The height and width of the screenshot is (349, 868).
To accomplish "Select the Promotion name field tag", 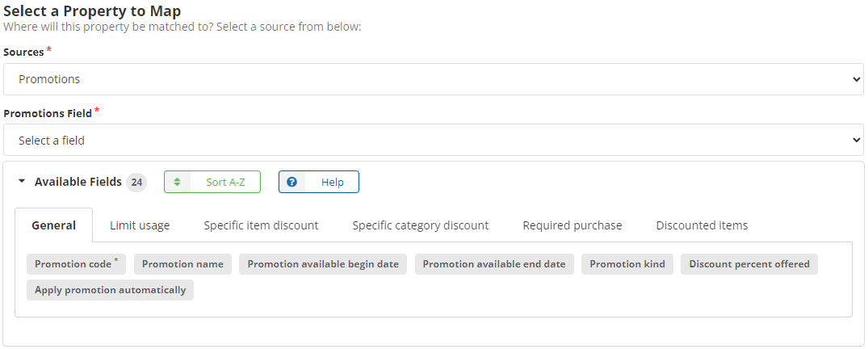I will [x=182, y=264].
